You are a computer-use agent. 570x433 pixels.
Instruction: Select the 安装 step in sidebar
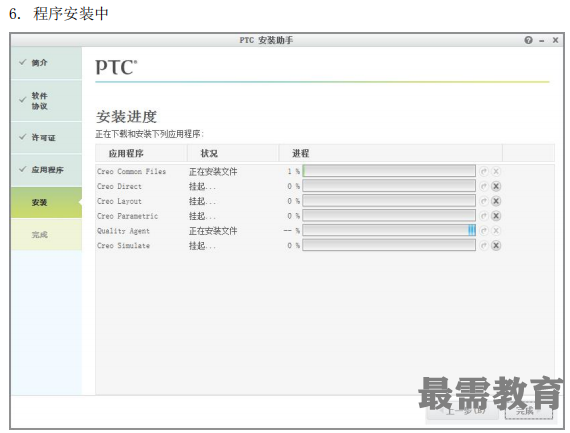pyautogui.click(x=46, y=203)
